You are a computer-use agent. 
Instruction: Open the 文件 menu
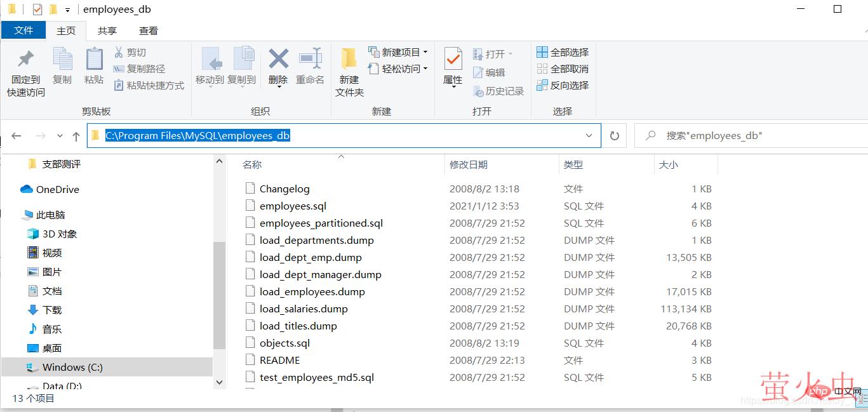(x=23, y=30)
